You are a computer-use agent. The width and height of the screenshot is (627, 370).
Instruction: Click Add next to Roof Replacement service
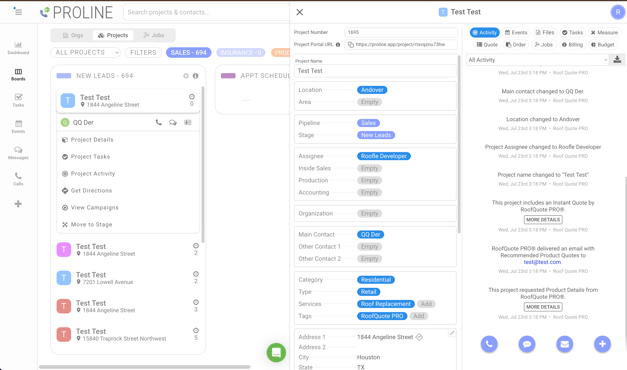(x=426, y=304)
